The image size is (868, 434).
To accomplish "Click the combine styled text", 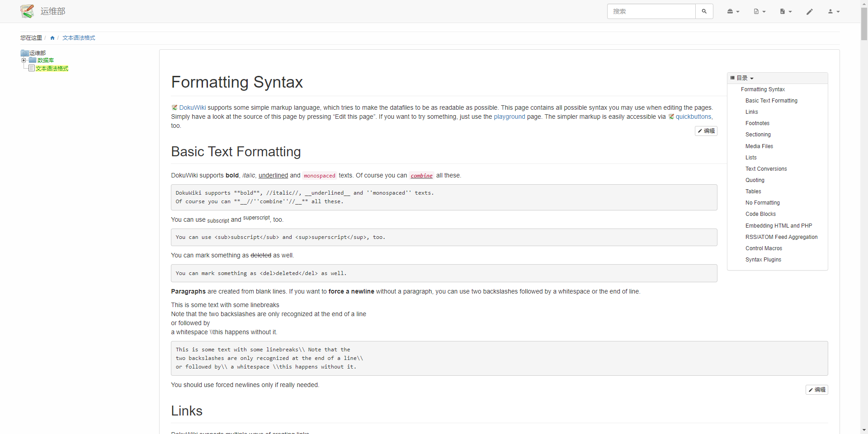I will [x=421, y=176].
